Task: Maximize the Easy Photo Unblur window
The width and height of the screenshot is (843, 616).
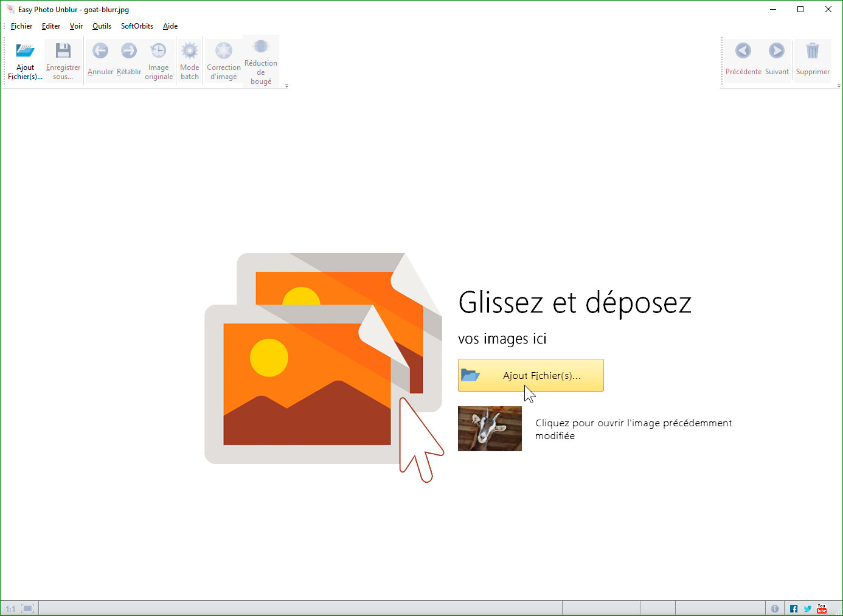Action: pos(800,9)
